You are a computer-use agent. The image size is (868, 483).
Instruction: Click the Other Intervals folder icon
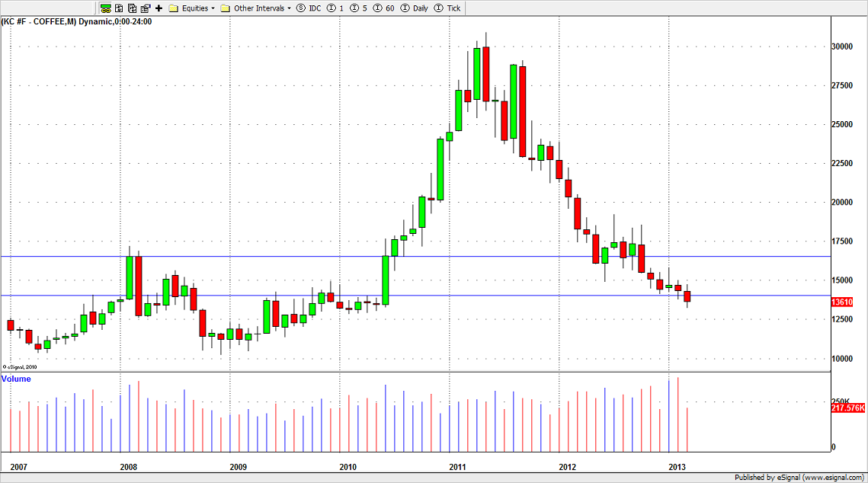point(226,8)
